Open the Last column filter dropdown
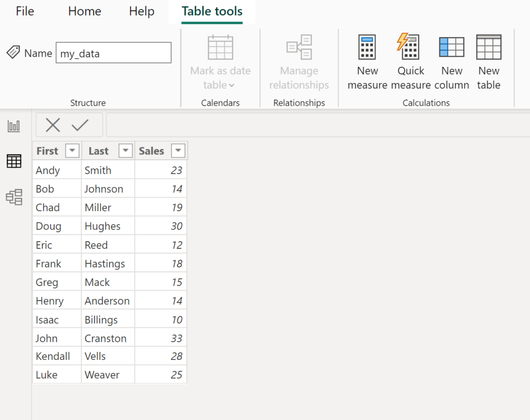 pyautogui.click(x=125, y=151)
